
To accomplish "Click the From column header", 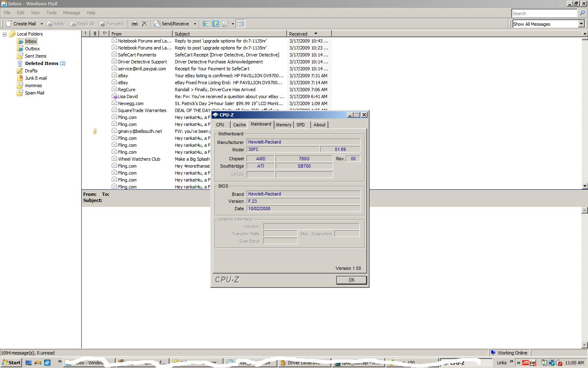I will tap(141, 34).
